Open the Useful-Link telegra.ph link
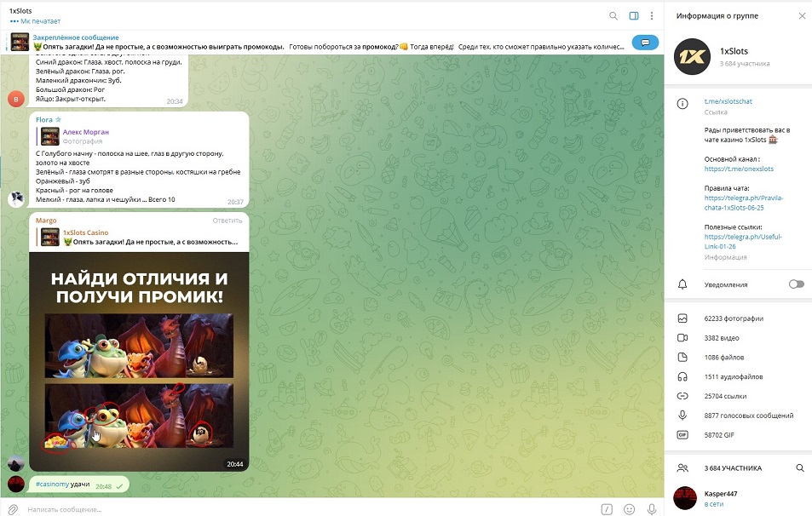This screenshot has width=812, height=516. point(743,242)
